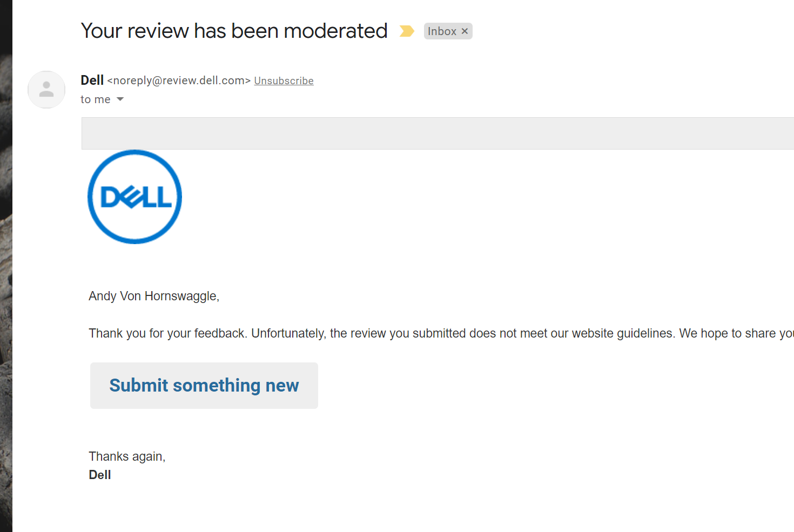Viewport: 794px width, 532px height.
Task: Click the bold Dell signature
Action: (100, 475)
